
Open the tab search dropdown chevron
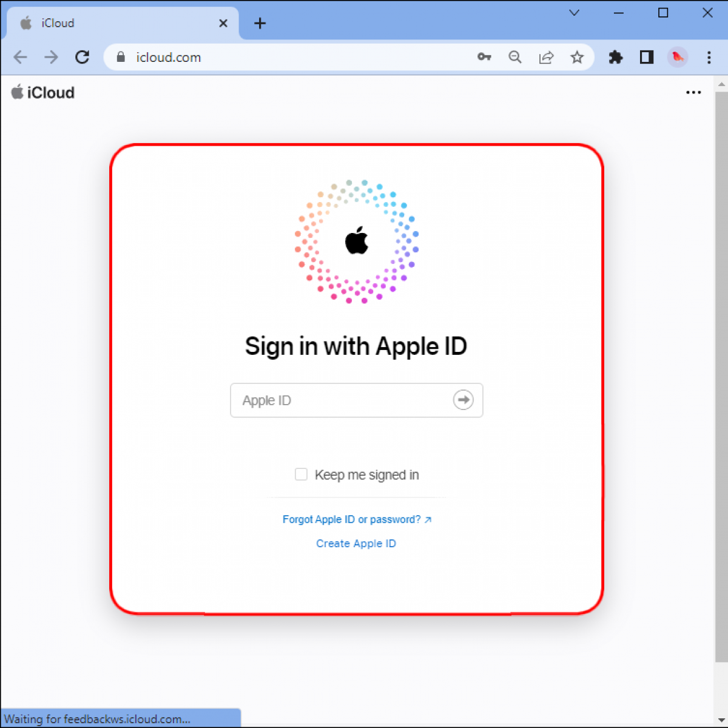[x=574, y=13]
